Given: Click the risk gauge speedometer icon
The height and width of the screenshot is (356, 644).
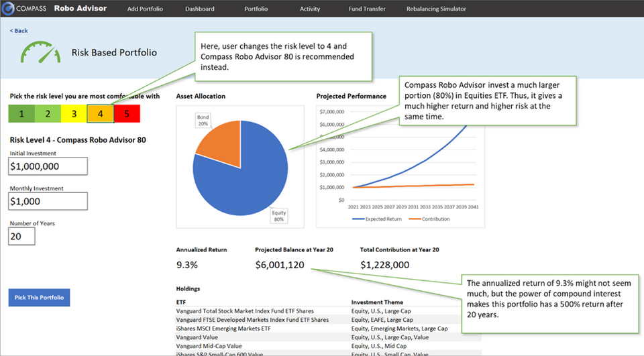Looking at the screenshot, I should coord(41,52).
